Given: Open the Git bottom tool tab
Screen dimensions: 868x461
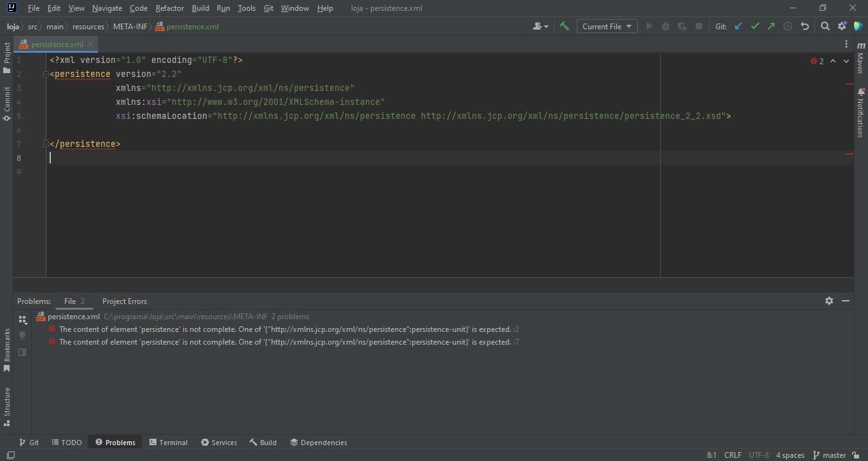Looking at the screenshot, I should pos(29,443).
